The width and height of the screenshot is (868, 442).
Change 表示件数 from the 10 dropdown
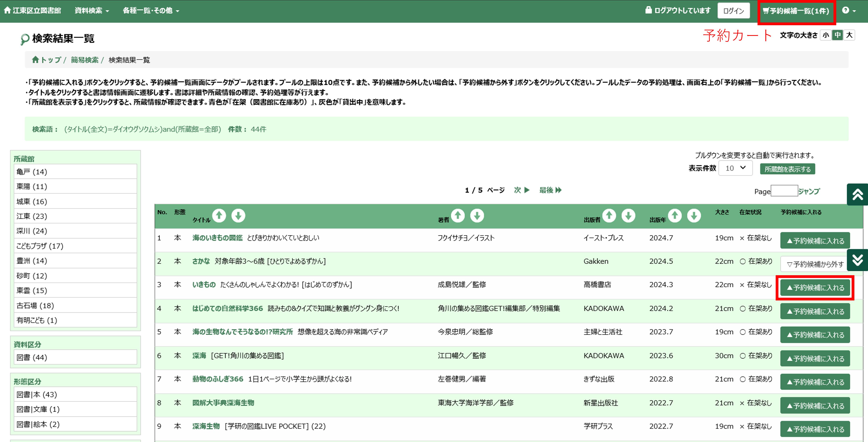point(735,168)
